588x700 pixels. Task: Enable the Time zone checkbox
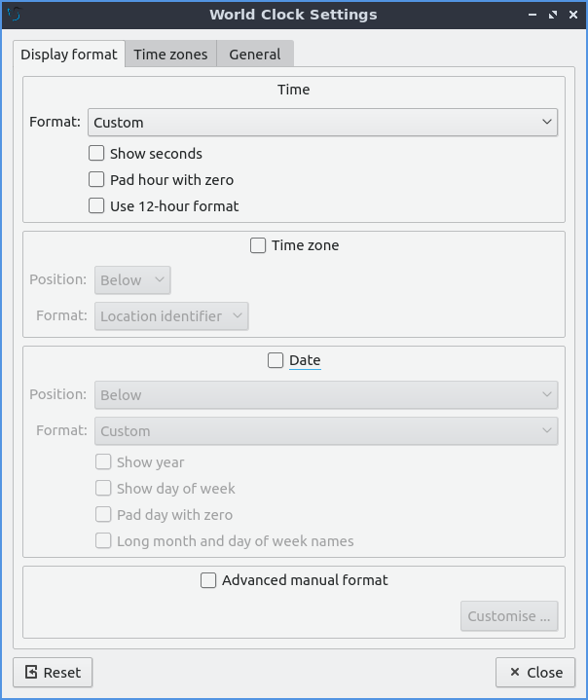(258, 245)
